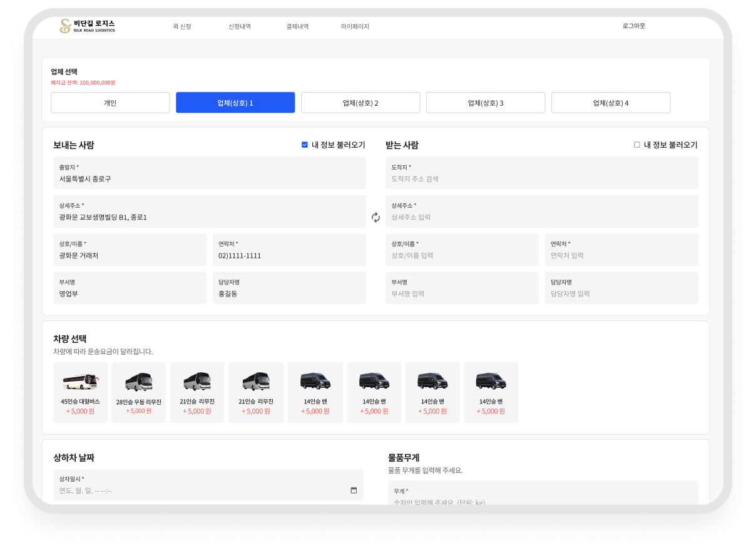Go to 신청내역 menu
Viewport: 756px width, 553px height.
click(240, 26)
